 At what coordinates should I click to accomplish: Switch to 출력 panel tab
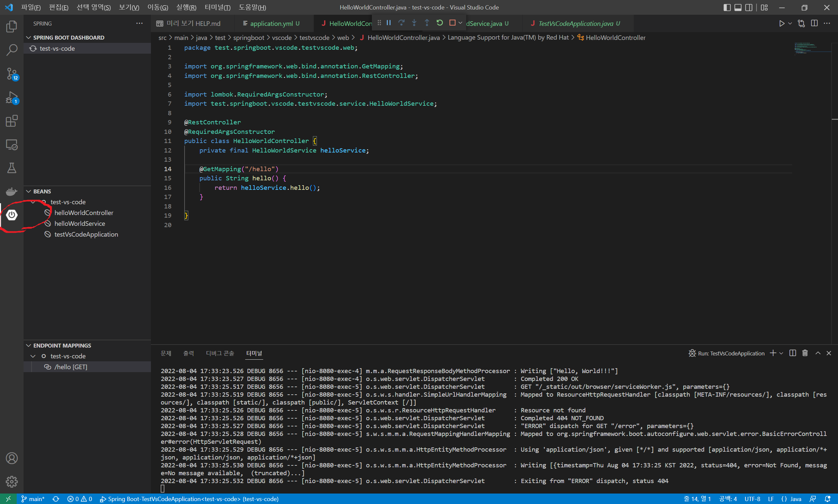[x=189, y=353]
